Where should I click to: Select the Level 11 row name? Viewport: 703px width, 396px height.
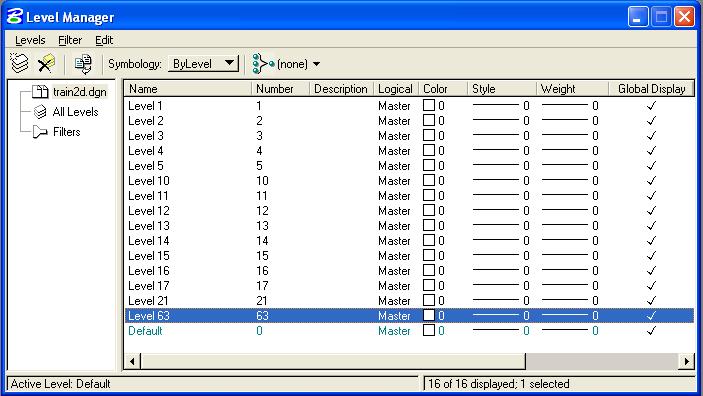(148, 196)
